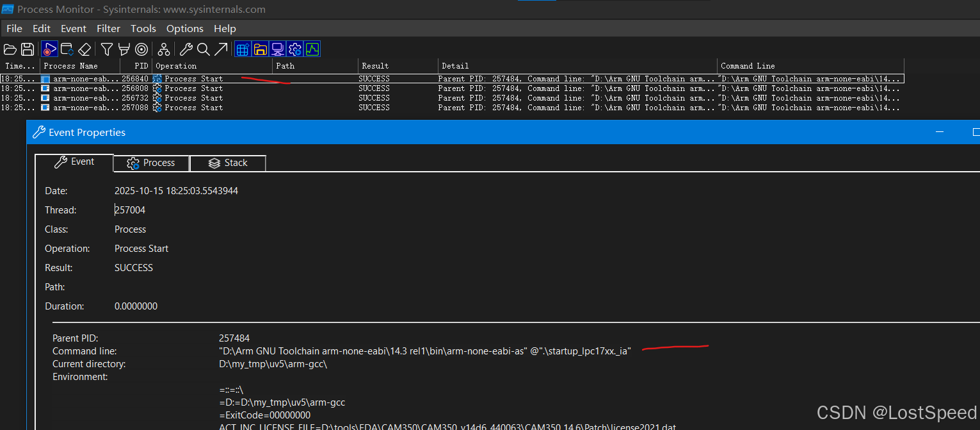Click the Event Properties title bar wrench icon

pos(38,133)
